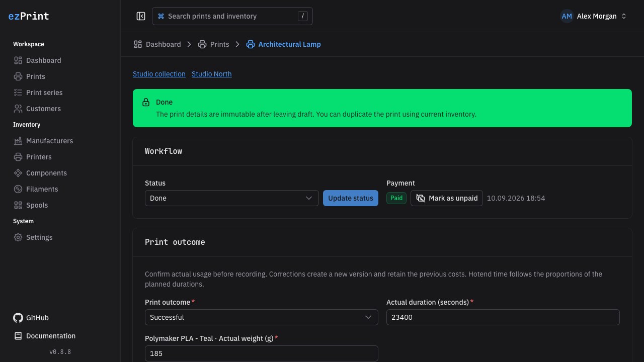
Task: Click the Customers people icon
Action: [18, 109]
